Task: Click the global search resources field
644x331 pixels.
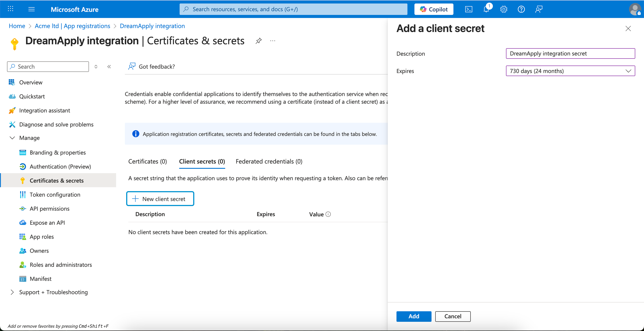Action: point(293,9)
